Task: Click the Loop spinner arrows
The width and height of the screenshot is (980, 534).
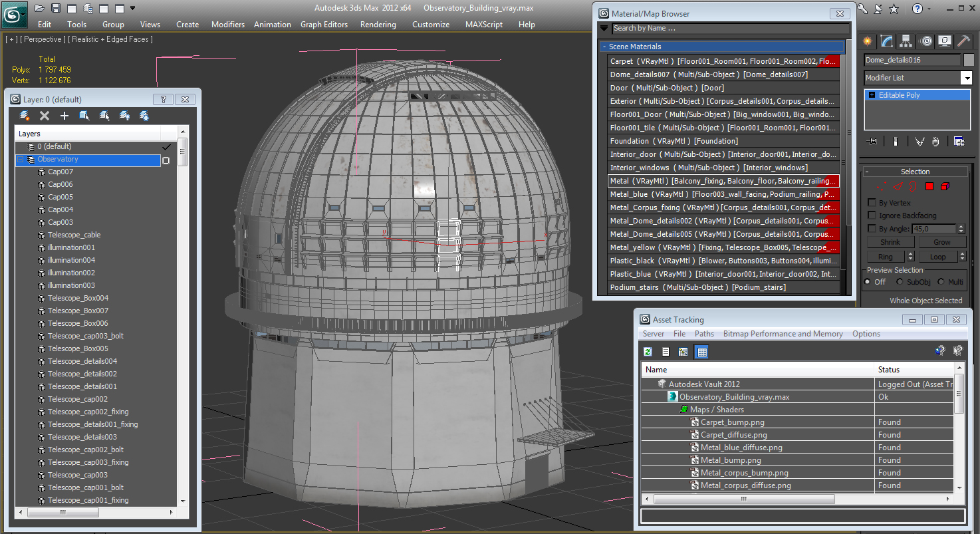Action: [x=962, y=257]
